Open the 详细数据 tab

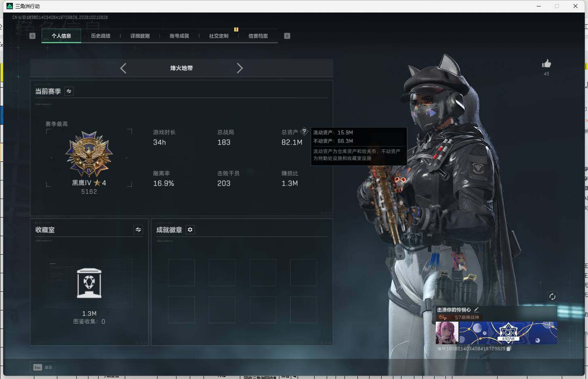pos(140,36)
